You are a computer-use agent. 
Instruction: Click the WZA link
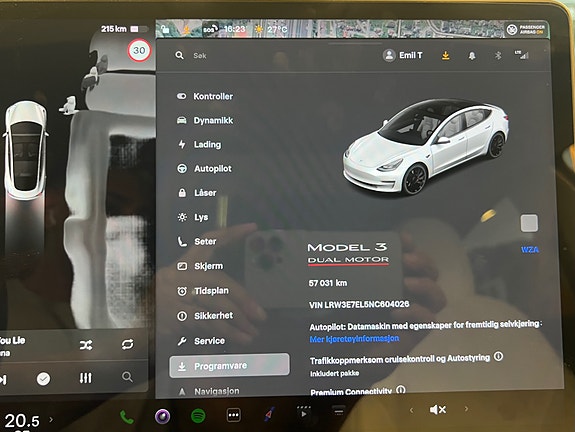(x=530, y=250)
